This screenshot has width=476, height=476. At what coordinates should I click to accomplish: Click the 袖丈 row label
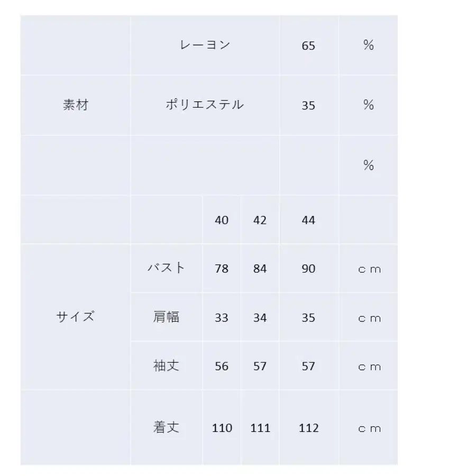click(x=167, y=366)
